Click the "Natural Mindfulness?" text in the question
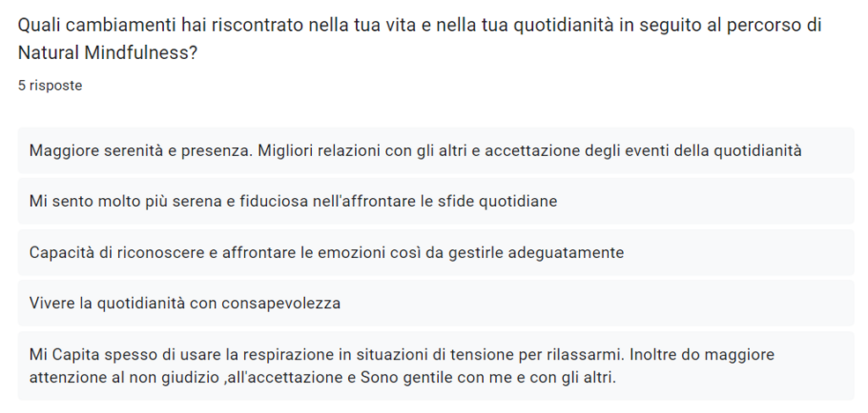 [107, 53]
